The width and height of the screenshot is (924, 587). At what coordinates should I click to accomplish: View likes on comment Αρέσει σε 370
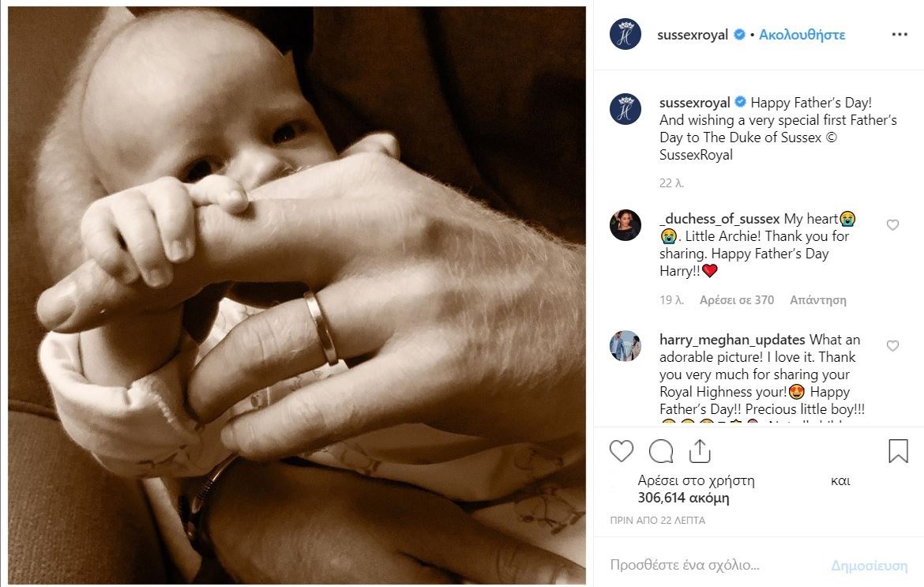tap(737, 300)
